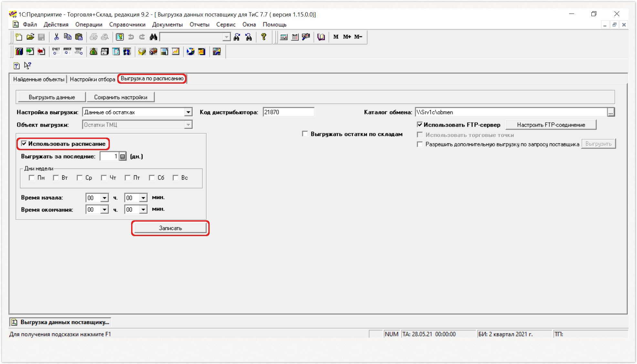
Task: Click the Copy icon in toolbar
Action: coord(68,37)
